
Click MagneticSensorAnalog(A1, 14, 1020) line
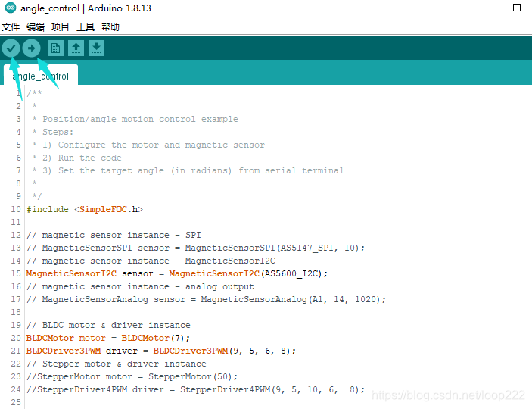(207, 300)
